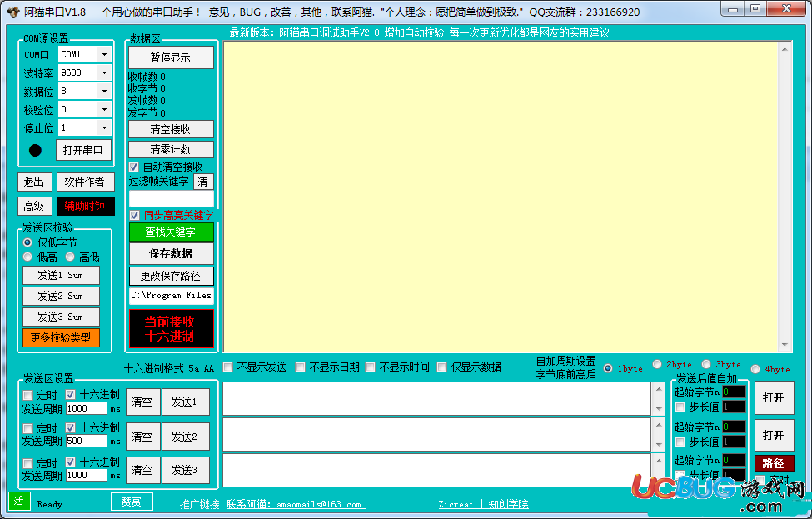812x519 pixels.
Task: Toggle 同步高亮关键字 checkbox
Action: coord(135,216)
